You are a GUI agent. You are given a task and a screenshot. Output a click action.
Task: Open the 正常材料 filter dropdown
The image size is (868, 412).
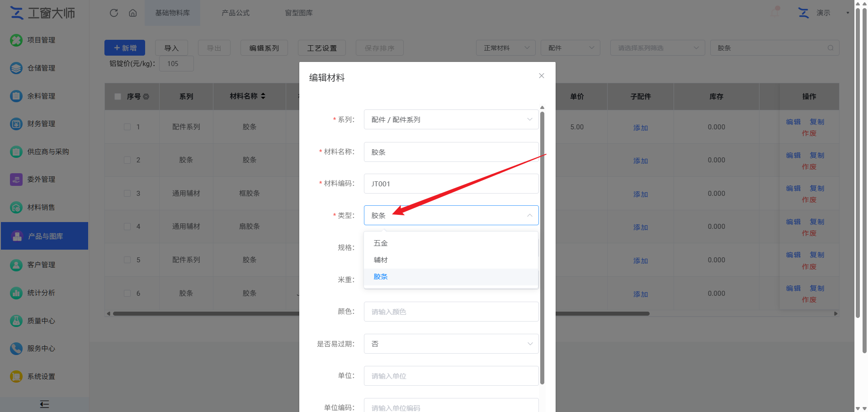pos(505,48)
